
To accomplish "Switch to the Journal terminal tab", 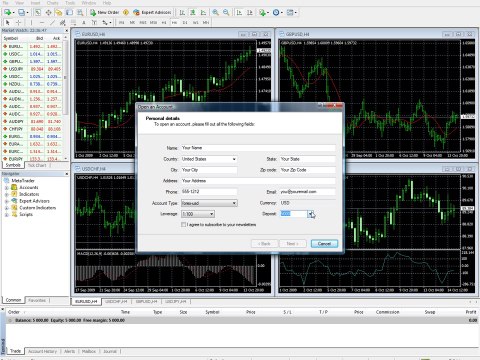I will pyautogui.click(x=110, y=351).
